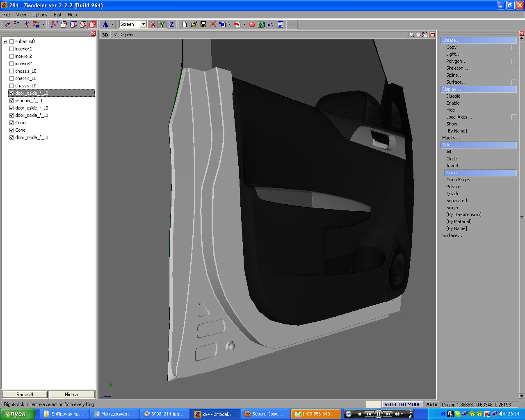The height and width of the screenshot is (420, 525).
Task: Activate the pan hand tool in viewport
Action: [x=418, y=35]
